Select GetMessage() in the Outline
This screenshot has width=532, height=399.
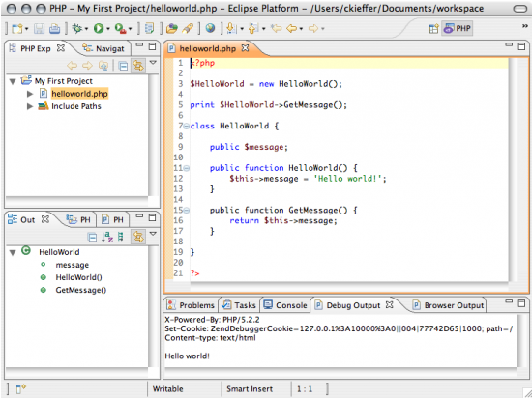click(x=80, y=290)
